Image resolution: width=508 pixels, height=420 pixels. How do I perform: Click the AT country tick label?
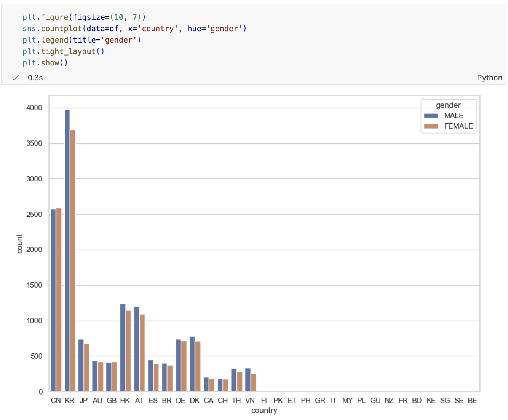click(x=139, y=401)
